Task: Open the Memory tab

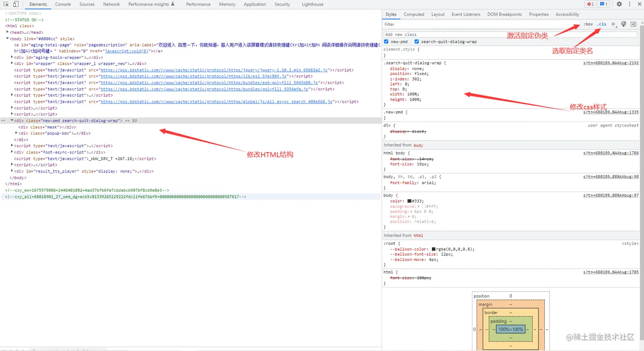Action: click(x=227, y=4)
